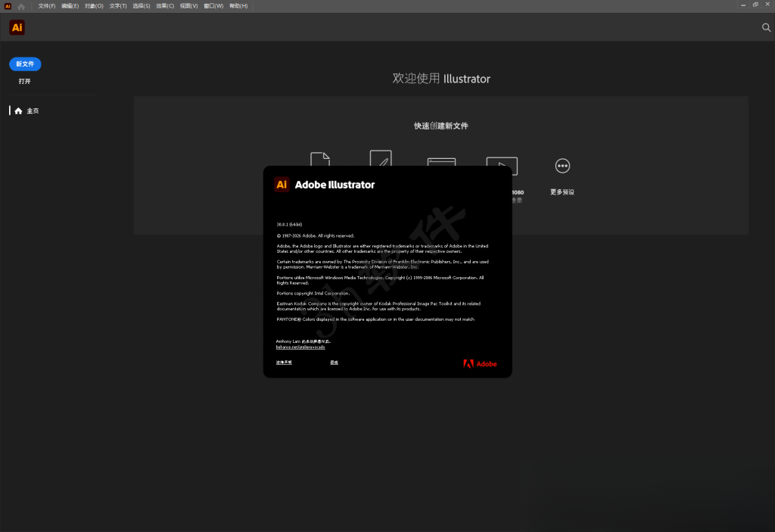The image size is (775, 532).
Task: Choose the web browser preset icon
Action: (441, 162)
